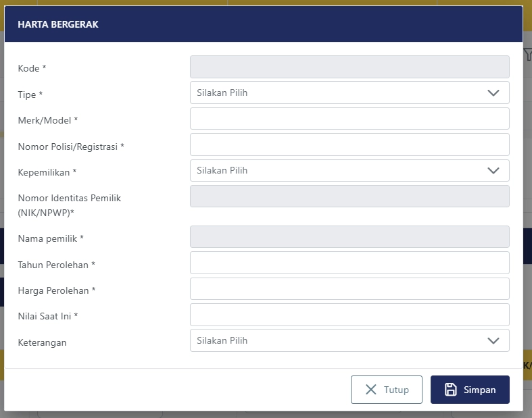Click the chevron arrow in Kepemilikan field
The height and width of the screenshot is (418, 532).
493,171
